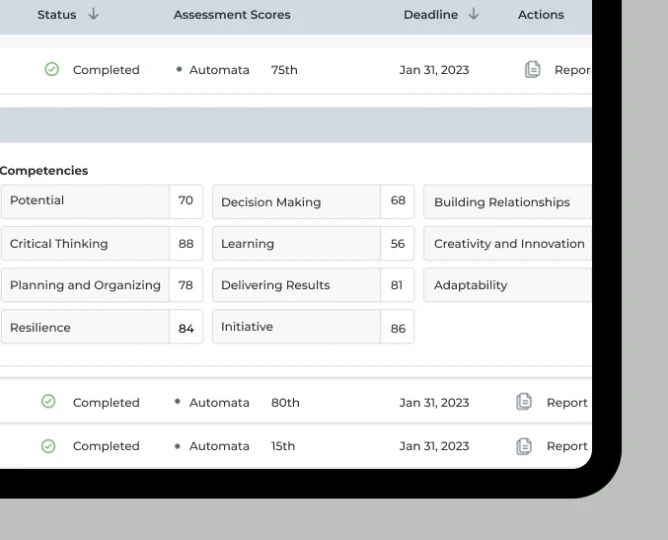
Task: Click the report document icon in the 15th row
Action: [x=524, y=446]
